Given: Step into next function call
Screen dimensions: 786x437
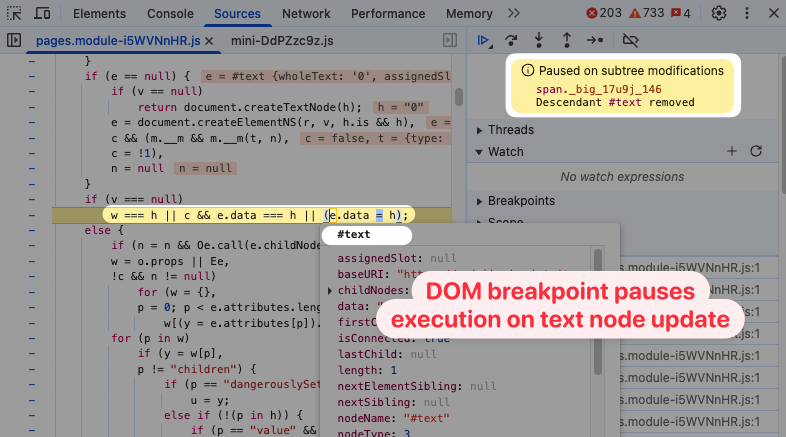Looking at the screenshot, I should [539, 40].
